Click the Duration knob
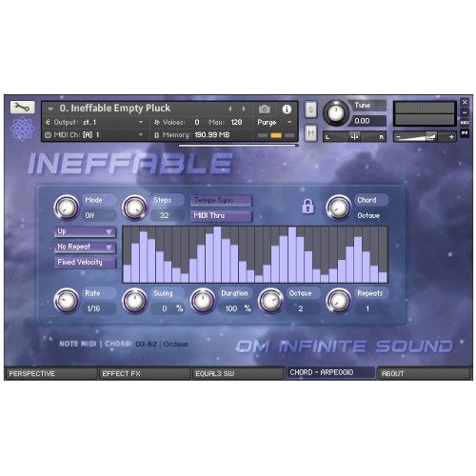Viewport: 476px width, 476px height. point(203,301)
